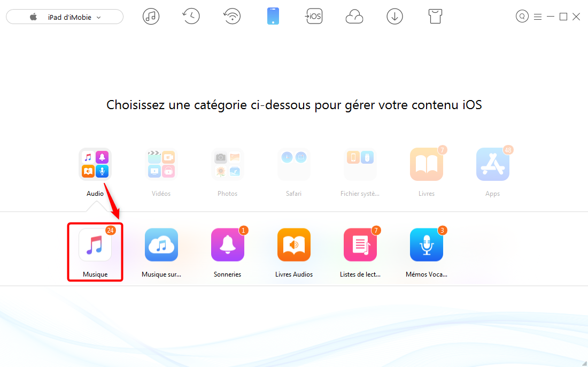Close the application window
The width and height of the screenshot is (588, 367).
tap(576, 17)
